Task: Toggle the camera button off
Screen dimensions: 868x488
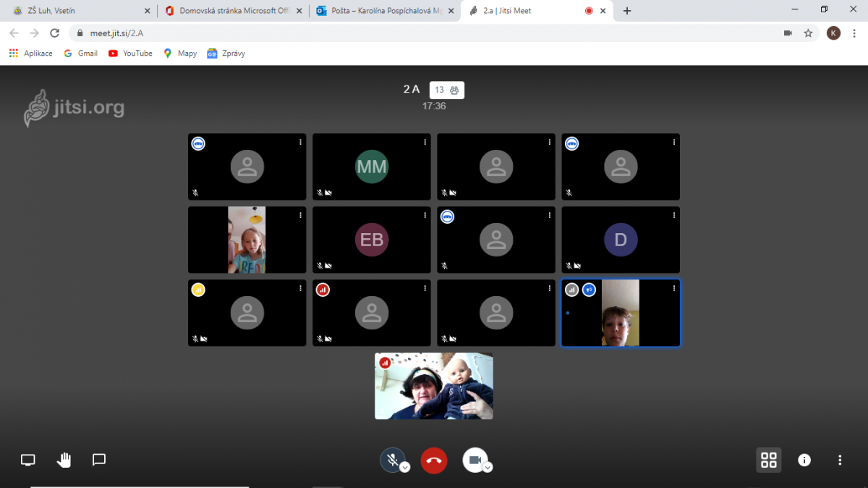Action: point(475,459)
